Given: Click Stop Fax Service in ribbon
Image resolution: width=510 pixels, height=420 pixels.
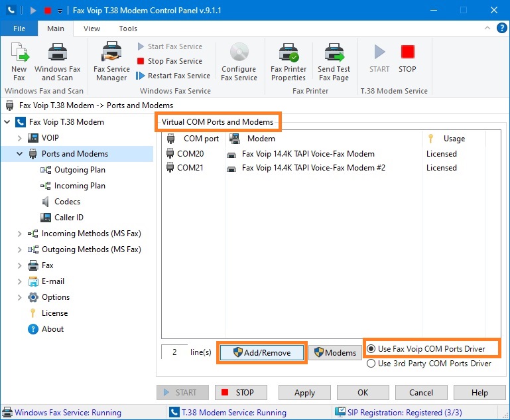Looking at the screenshot, I should pyautogui.click(x=170, y=61).
